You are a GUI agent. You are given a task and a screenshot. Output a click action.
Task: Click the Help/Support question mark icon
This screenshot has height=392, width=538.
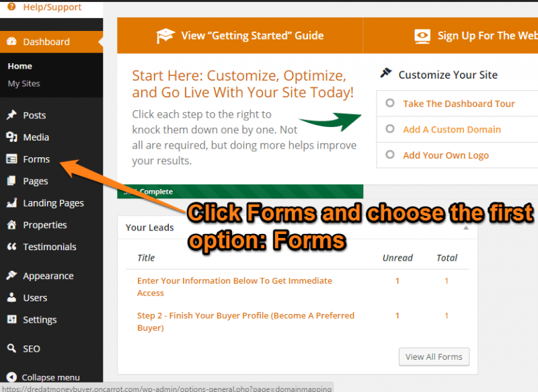tap(11, 7)
